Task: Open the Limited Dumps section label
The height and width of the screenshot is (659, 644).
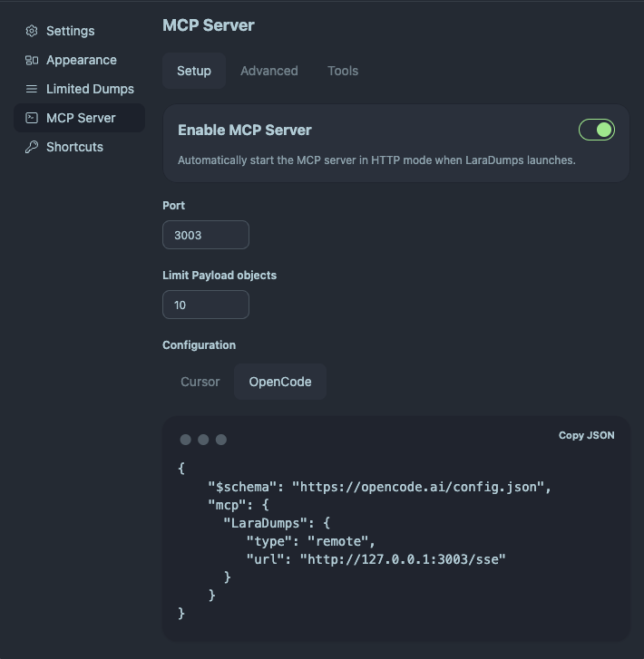Action: (x=90, y=89)
